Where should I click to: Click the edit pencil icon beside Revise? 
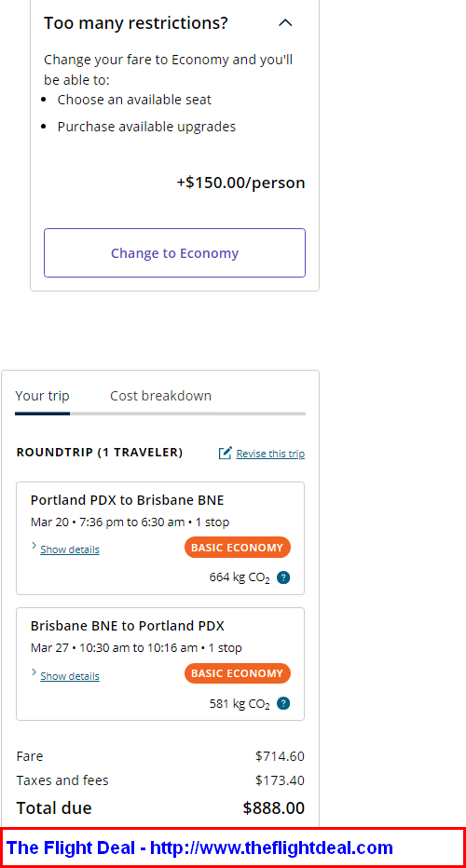(x=225, y=454)
